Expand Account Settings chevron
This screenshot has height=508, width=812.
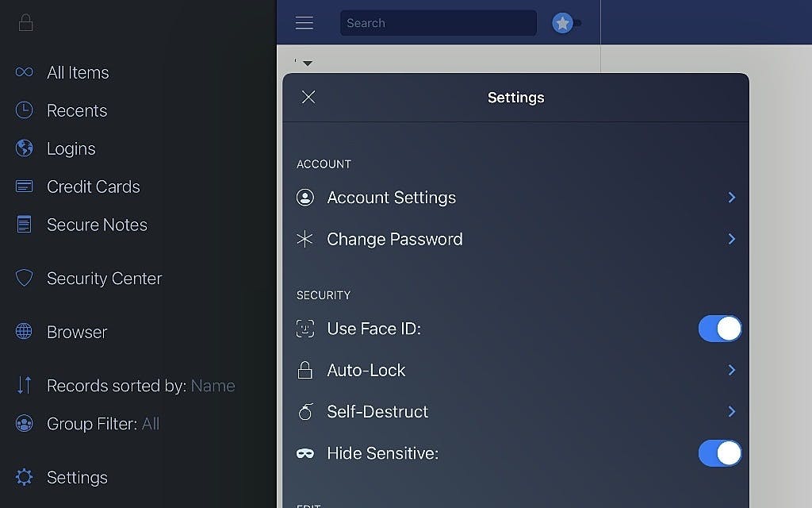(x=731, y=198)
